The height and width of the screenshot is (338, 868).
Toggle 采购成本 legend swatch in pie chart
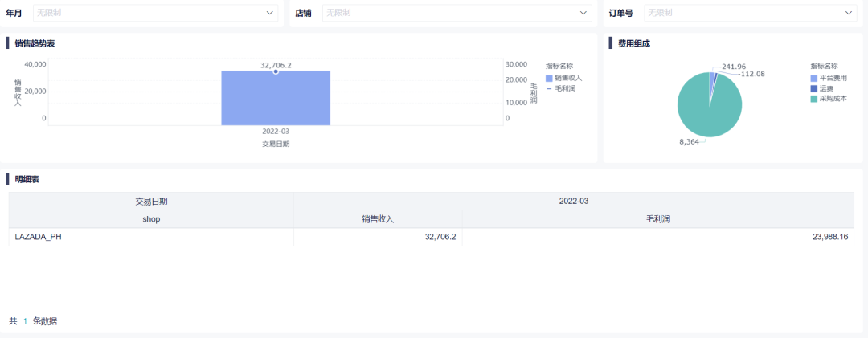[813, 99]
